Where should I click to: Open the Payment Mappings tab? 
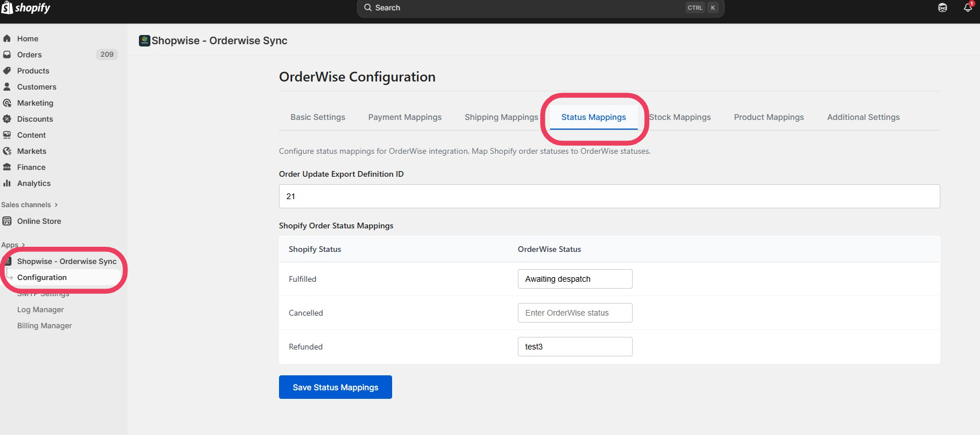[x=405, y=117]
